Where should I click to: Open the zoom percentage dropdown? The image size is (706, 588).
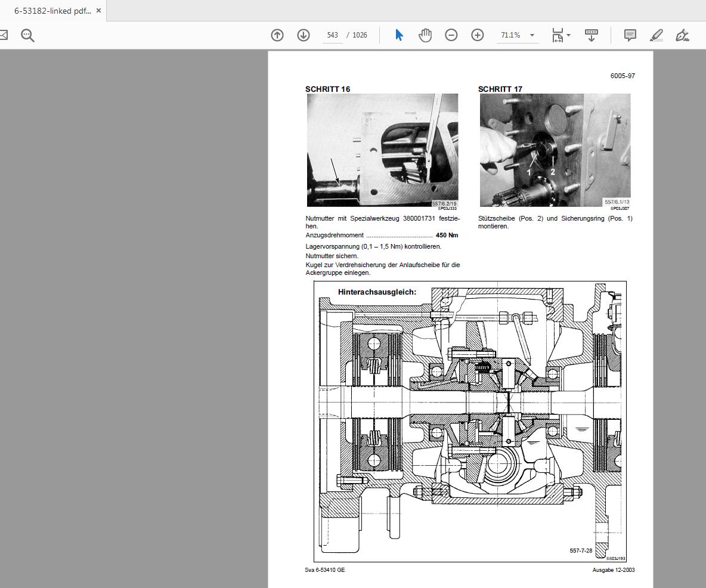pos(532,35)
